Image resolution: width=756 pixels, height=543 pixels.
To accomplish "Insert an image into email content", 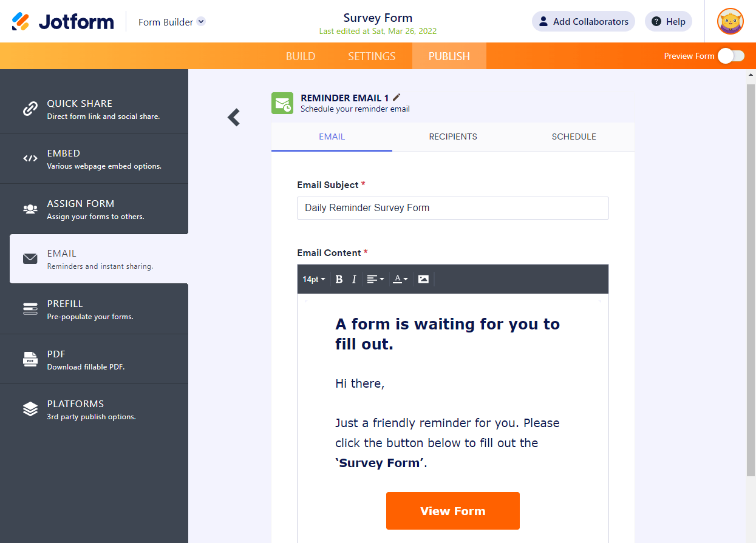I will [x=423, y=279].
